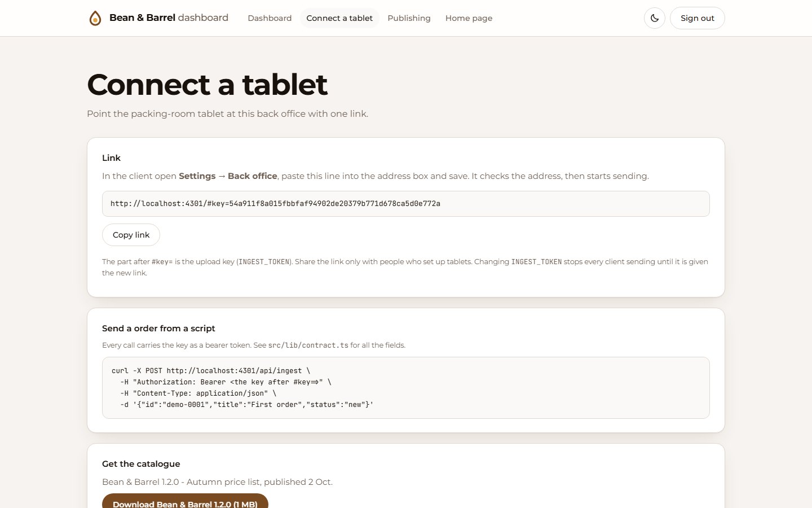
Task: Go to the Publishing page
Action: 409,18
